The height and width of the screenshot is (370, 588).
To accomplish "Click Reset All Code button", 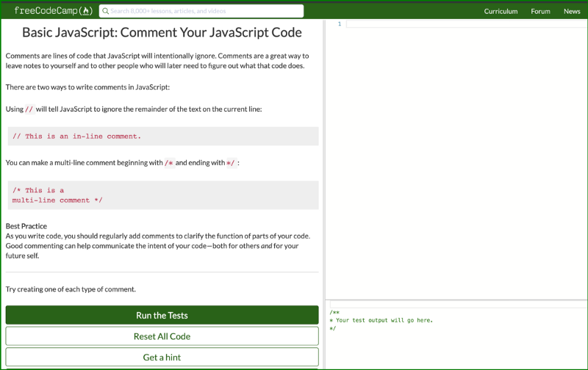I will [162, 336].
